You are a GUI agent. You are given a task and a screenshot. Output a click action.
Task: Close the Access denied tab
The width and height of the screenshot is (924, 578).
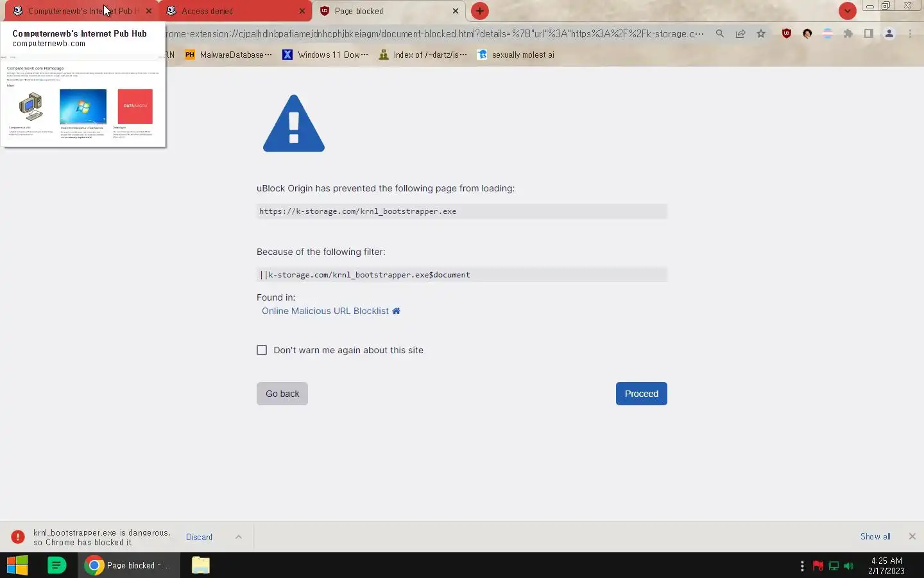point(302,11)
